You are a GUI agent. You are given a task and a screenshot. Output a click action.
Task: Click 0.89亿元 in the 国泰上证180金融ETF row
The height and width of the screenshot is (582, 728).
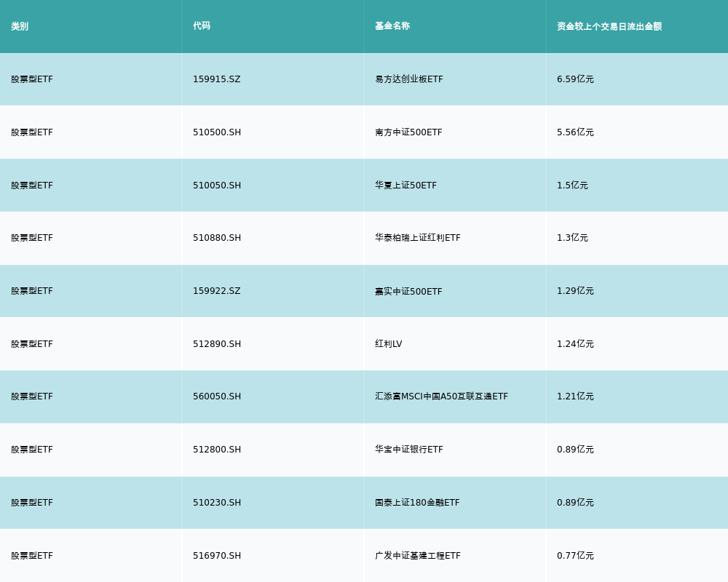(x=575, y=503)
